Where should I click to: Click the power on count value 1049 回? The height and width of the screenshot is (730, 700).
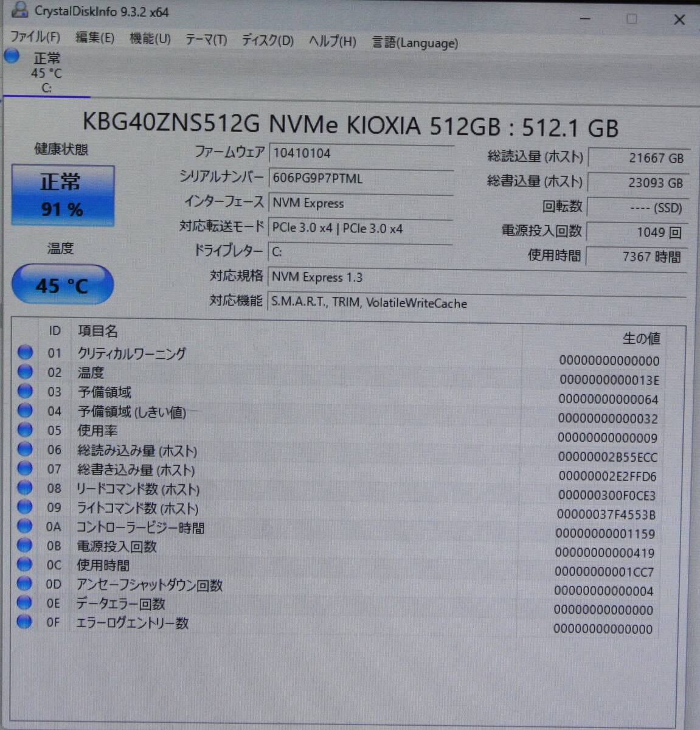(x=638, y=232)
